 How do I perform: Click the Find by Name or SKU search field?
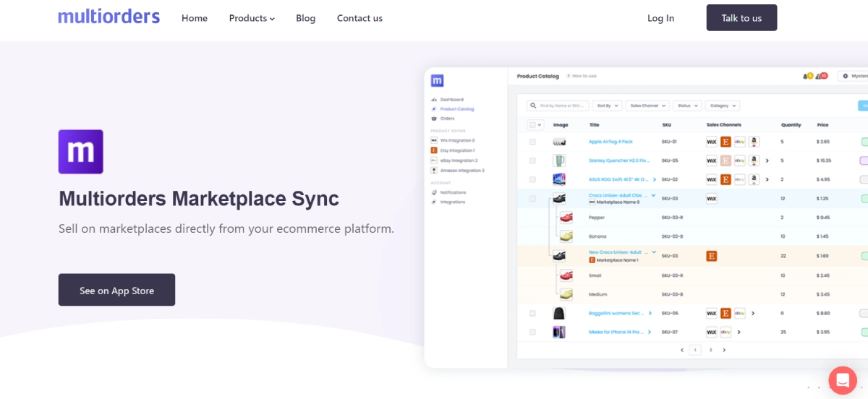click(558, 106)
